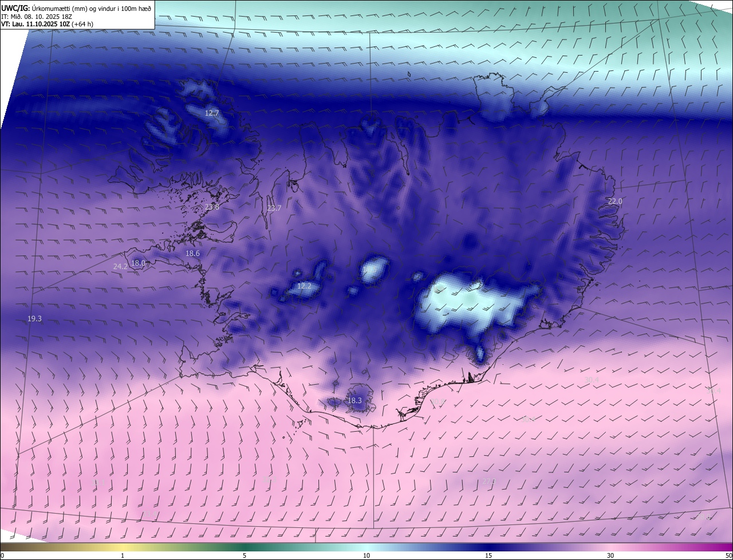733x560 pixels.
Task: Click the valid time 'VT: Lau. 11.10.2025 10Z (+64 h)'
Action: point(48,25)
